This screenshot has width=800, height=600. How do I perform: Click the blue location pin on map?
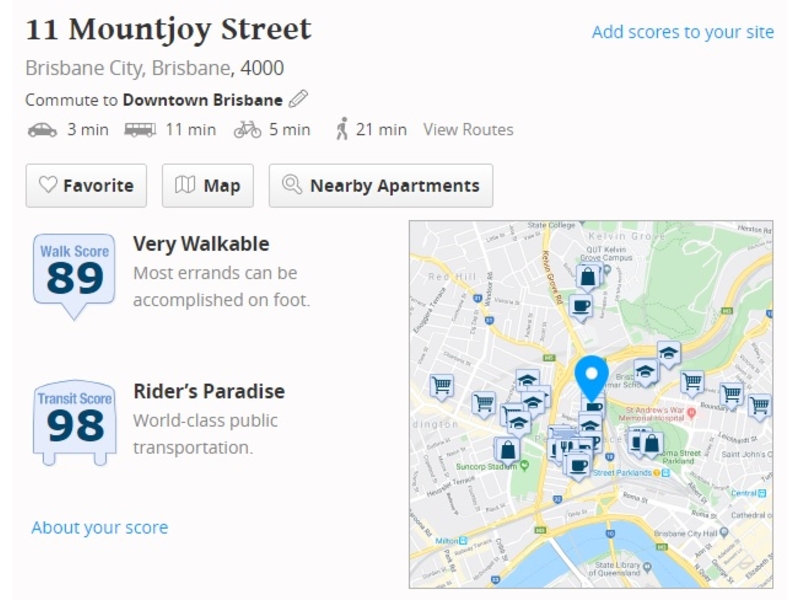point(591,379)
